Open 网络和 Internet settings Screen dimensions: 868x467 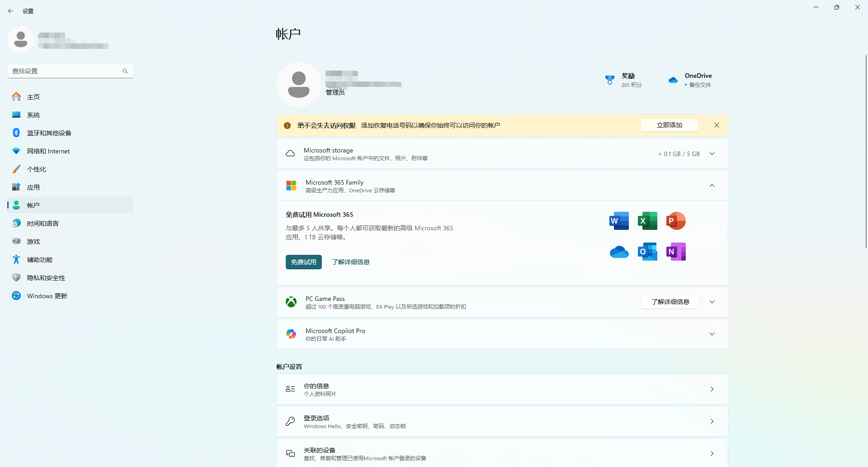pyautogui.click(x=71, y=151)
